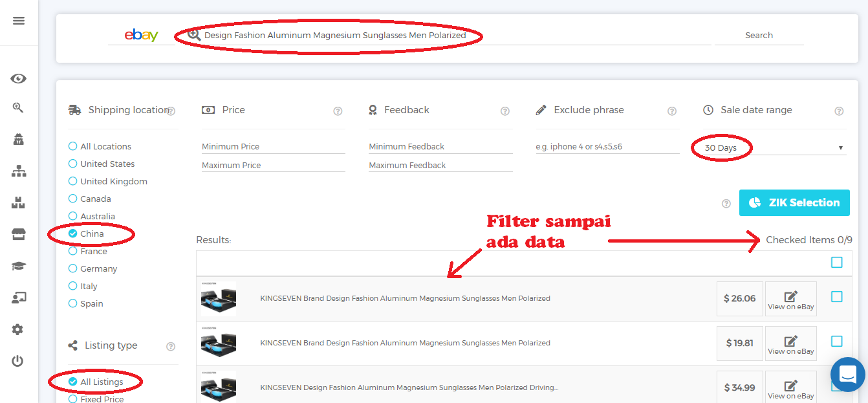Click the settings gear in sidebar

18,329
